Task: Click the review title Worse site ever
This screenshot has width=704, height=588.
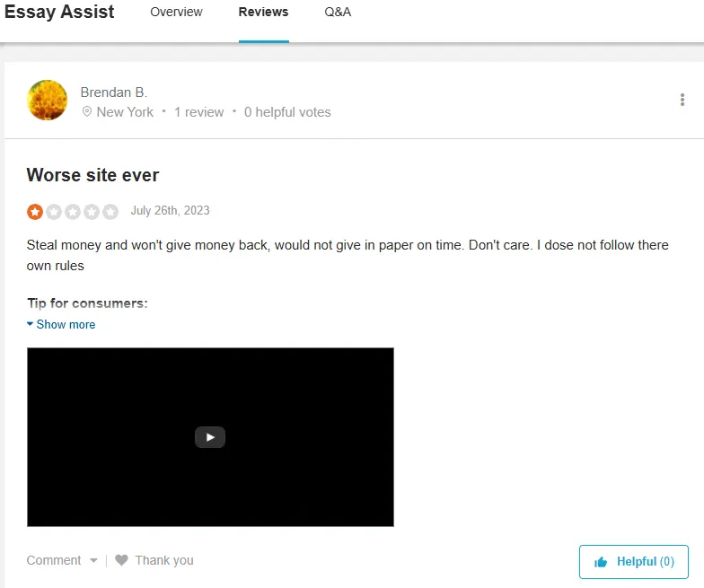Action: pyautogui.click(x=93, y=175)
